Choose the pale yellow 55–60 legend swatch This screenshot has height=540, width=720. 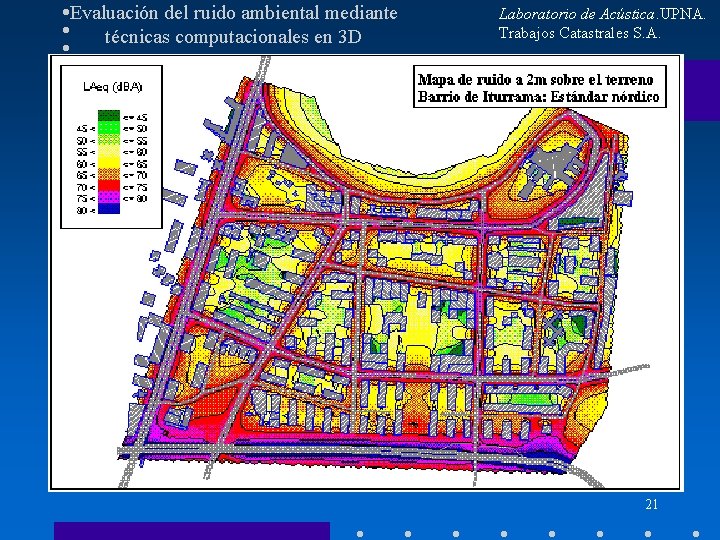[109, 152]
